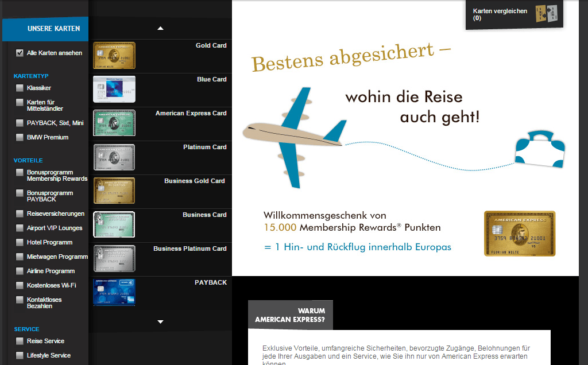Click the Hin- und Rückflug innerhalb Europas text
588x365 pixels.
click(358, 247)
